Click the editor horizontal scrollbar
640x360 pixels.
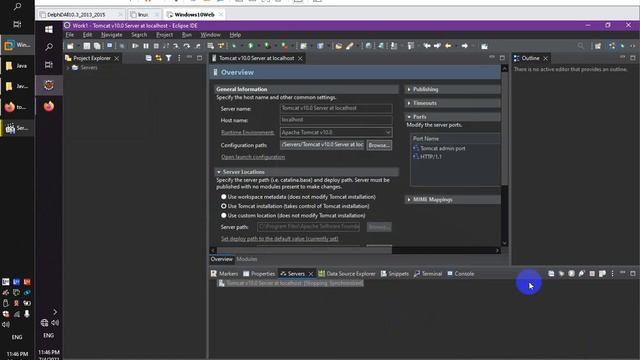pyautogui.click(x=304, y=250)
